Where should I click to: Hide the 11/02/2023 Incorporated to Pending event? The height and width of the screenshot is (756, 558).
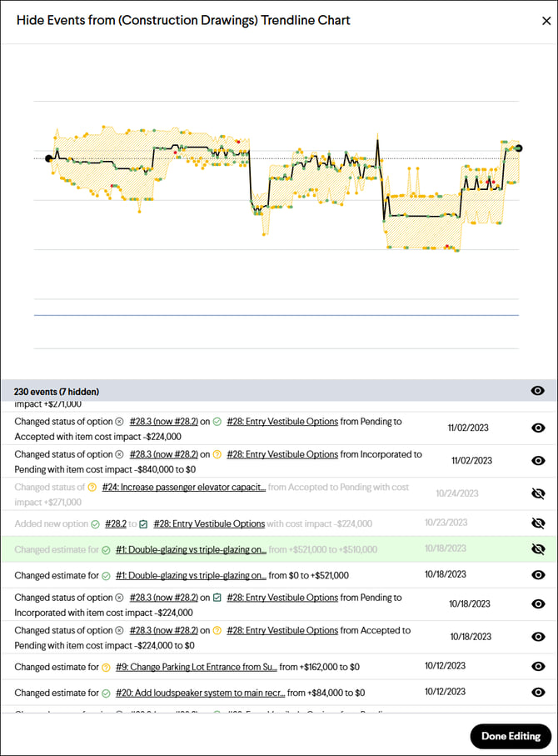point(538,460)
